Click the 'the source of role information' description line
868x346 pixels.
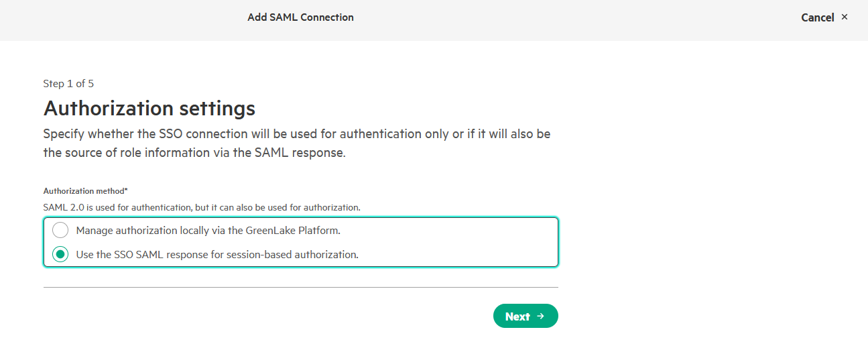click(194, 153)
